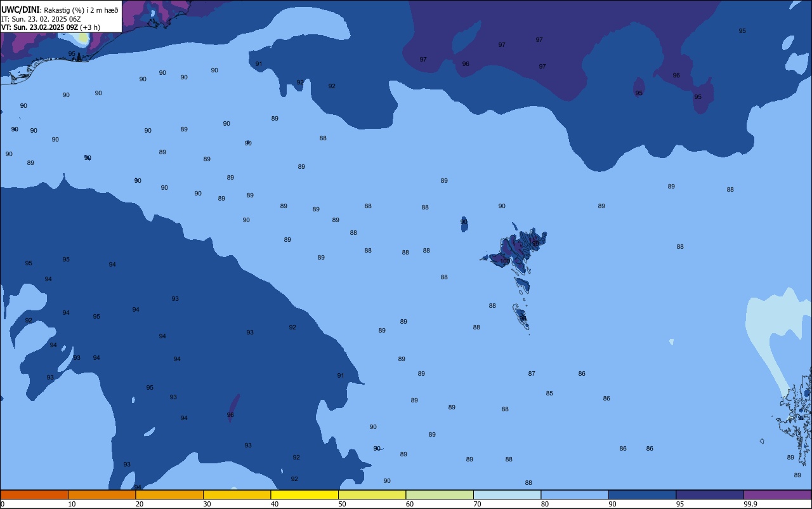This screenshot has width=812, height=509.
Task: Click the '87' humidity value on the map
Action: pyautogui.click(x=532, y=374)
